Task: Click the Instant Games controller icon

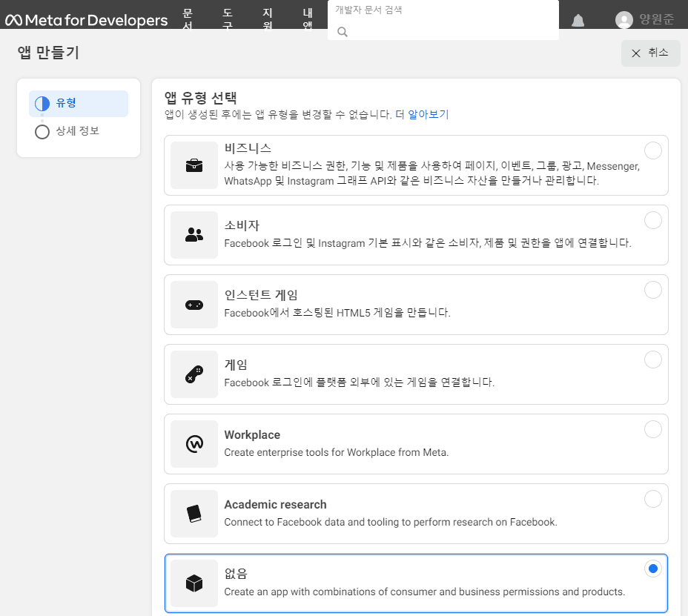Action: click(x=194, y=305)
